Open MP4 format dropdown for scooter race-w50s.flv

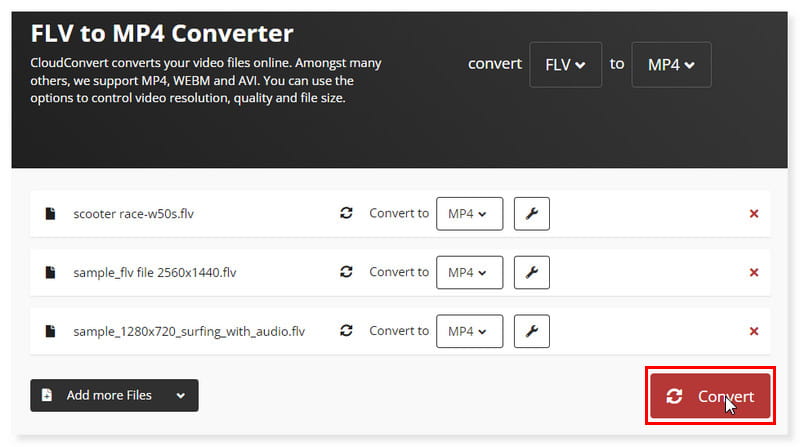tap(469, 214)
